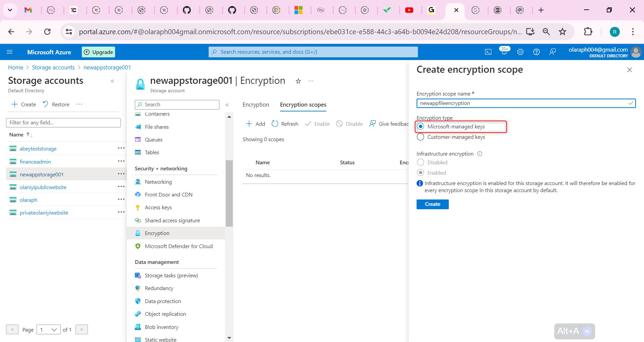The width and height of the screenshot is (644, 342).
Task: Open Azure Cloud Shell from top bar
Action: coord(488,52)
